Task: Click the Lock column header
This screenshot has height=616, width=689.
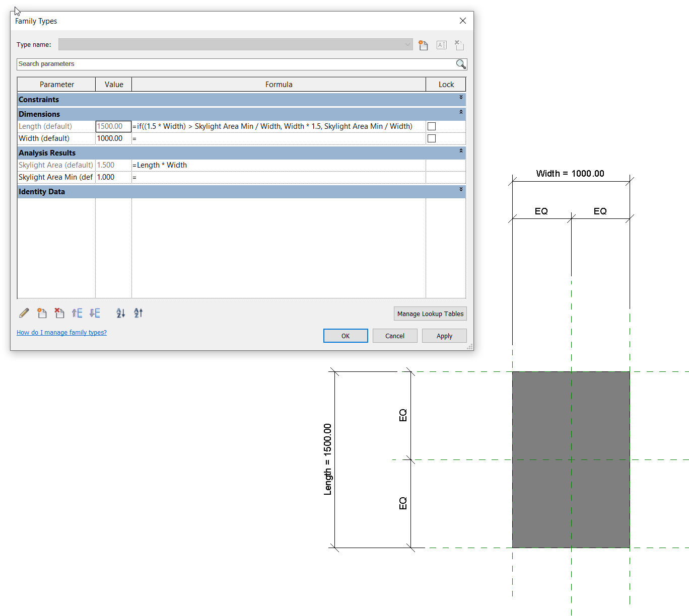Action: tap(446, 85)
